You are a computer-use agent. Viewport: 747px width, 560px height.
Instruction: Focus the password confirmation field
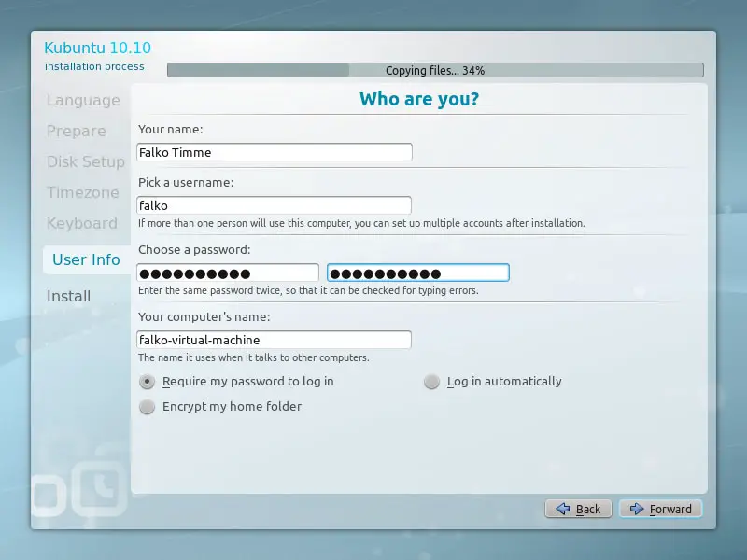tap(418, 273)
